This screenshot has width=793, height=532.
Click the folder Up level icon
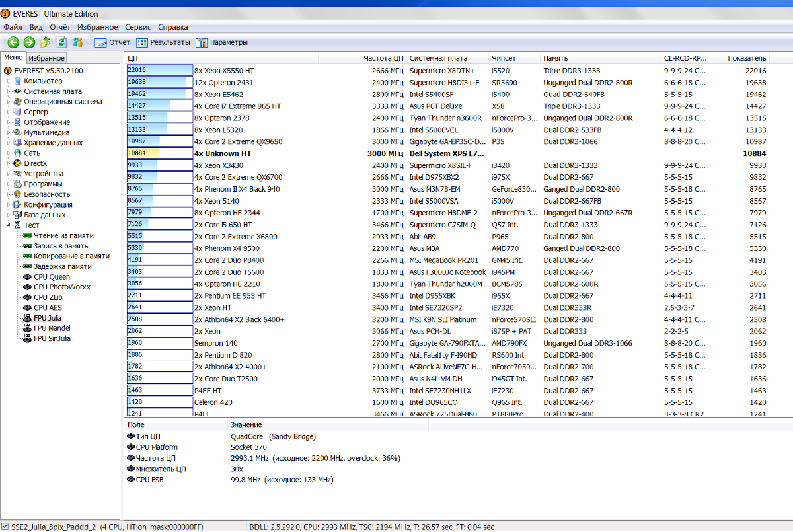[x=45, y=42]
